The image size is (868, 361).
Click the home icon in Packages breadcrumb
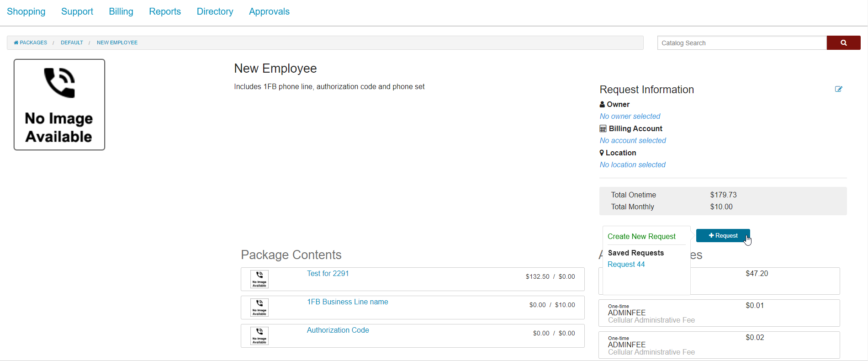click(16, 42)
